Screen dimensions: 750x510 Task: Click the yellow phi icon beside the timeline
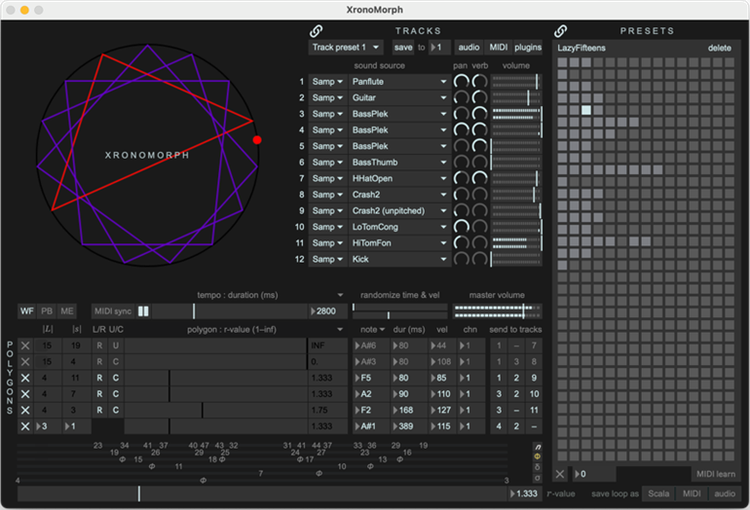click(x=537, y=457)
